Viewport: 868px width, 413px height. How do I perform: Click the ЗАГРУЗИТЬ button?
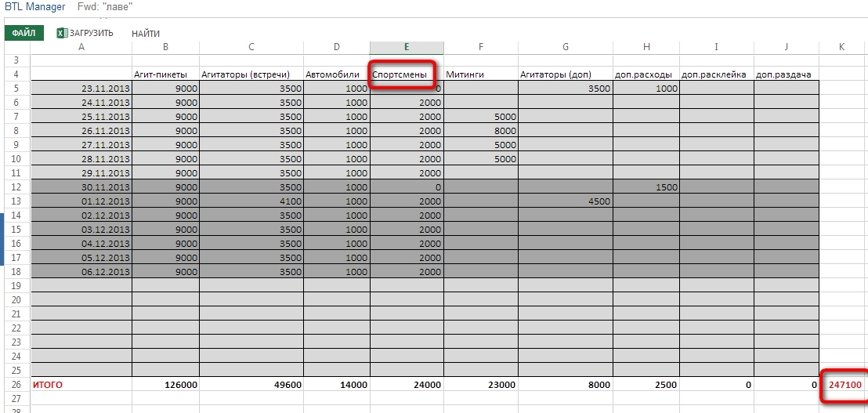[91, 33]
